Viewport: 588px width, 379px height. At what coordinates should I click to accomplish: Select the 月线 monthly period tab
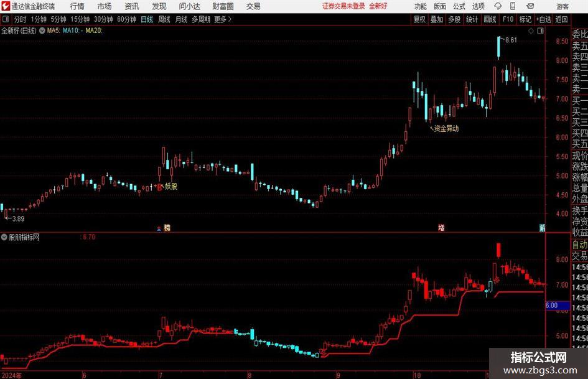point(181,19)
